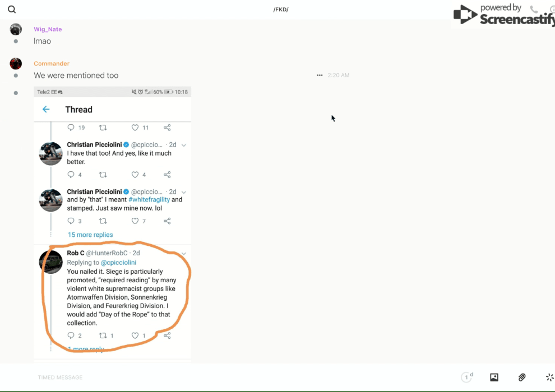Click the add picture icon
Image resolution: width=555 pixels, height=392 pixels.
[494, 377]
